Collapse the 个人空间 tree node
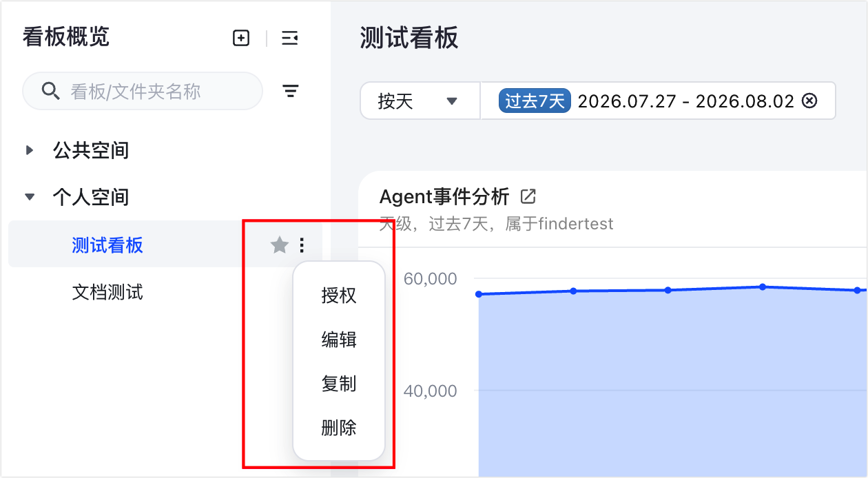This screenshot has height=478, width=868. [30, 197]
